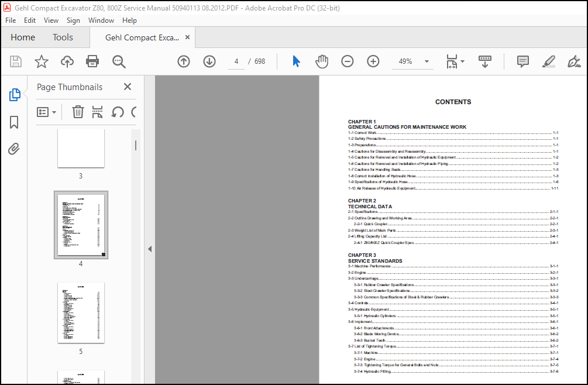
Task: Select page 5 thumbnail
Action: 81,312
